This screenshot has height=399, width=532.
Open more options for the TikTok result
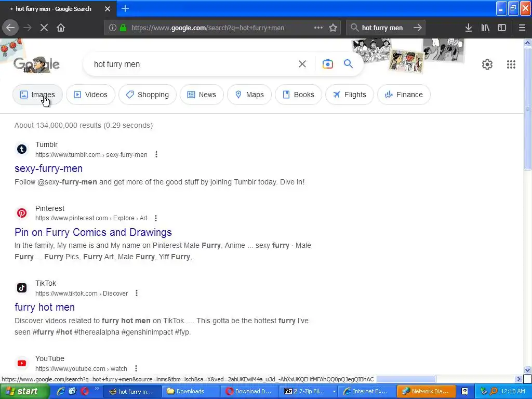137,293
